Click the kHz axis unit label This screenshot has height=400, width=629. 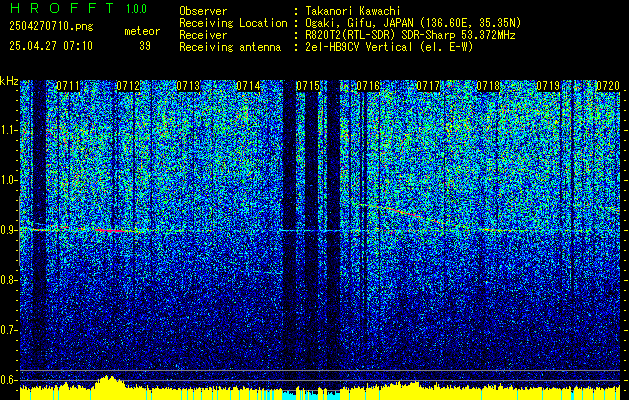click(9, 81)
